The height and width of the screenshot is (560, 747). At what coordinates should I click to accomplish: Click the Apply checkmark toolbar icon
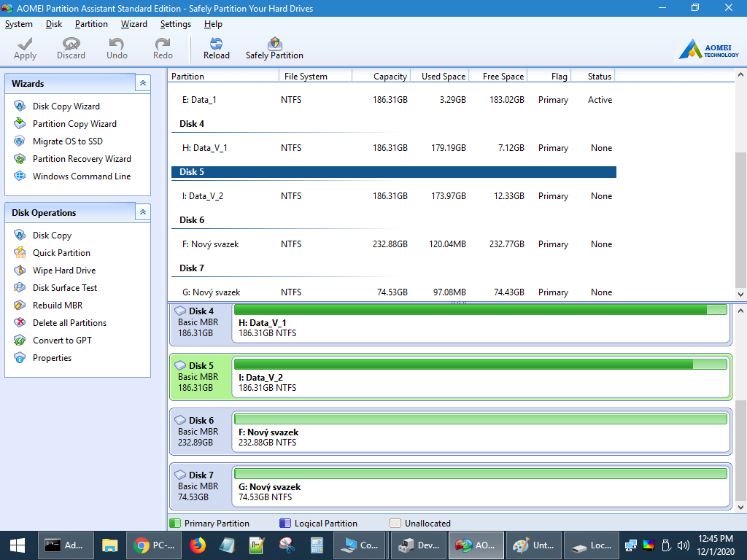pos(25,48)
